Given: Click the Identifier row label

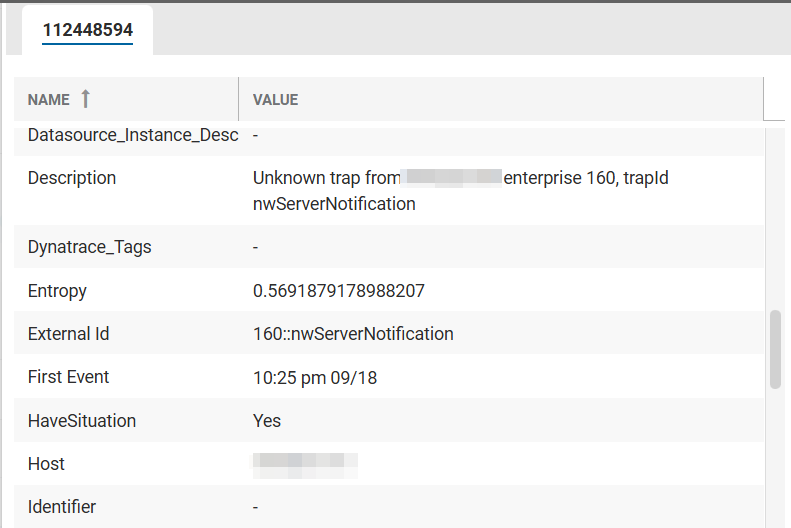Looking at the screenshot, I should pyautogui.click(x=62, y=507).
